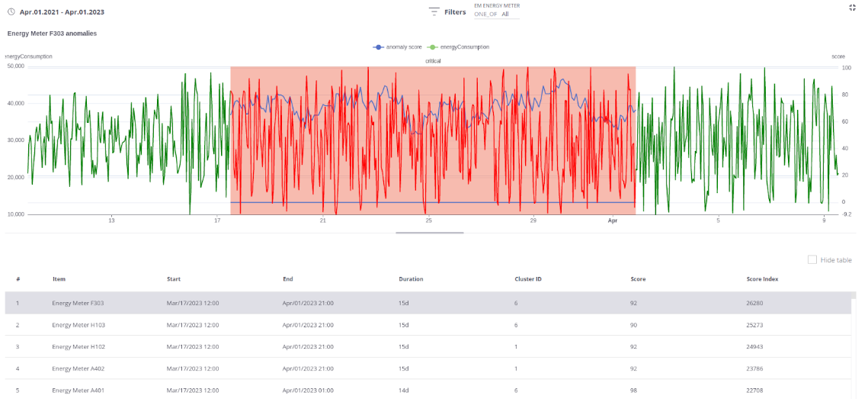Select the Energy Meter A401 row
The image size is (868, 399).
click(x=428, y=390)
